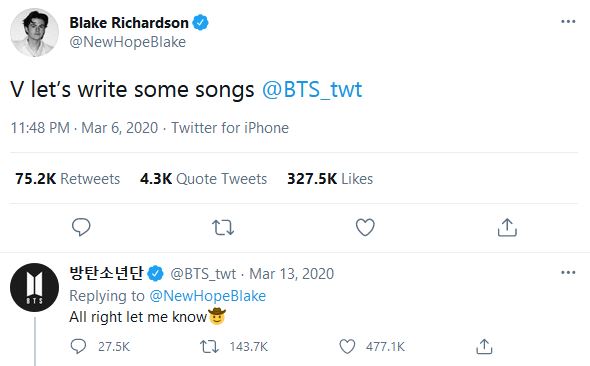The height and width of the screenshot is (366, 590).
Task: View the 75.2K Retweets list
Action: pos(68,179)
